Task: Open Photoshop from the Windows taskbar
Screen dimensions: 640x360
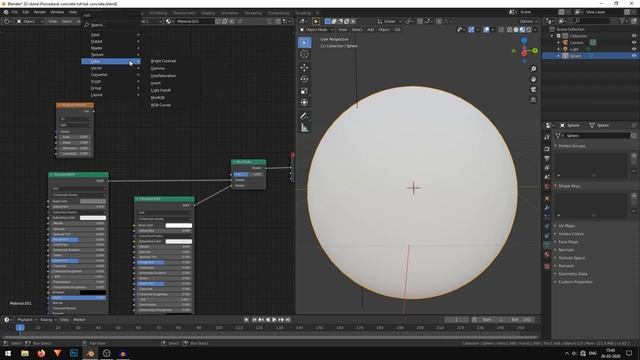Action: 74,353
